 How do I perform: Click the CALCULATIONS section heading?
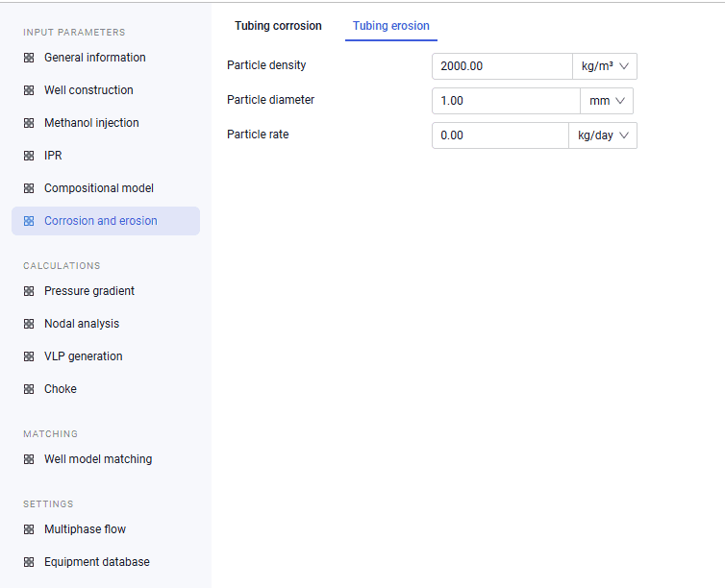[62, 266]
